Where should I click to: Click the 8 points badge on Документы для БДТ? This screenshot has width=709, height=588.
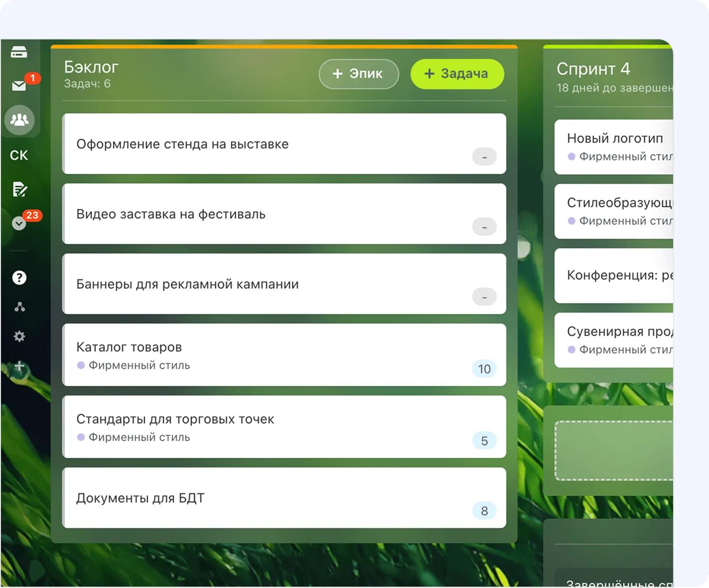(484, 511)
